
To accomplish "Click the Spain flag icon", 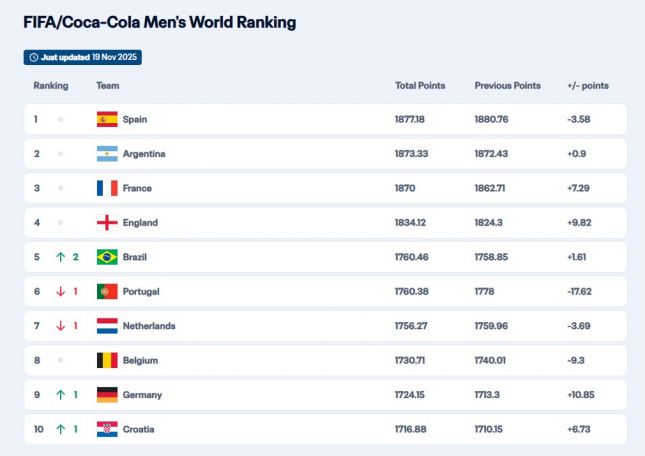I will pos(107,120).
